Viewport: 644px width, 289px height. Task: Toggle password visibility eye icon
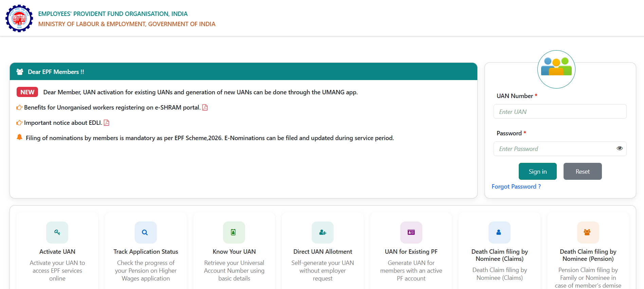tap(620, 148)
